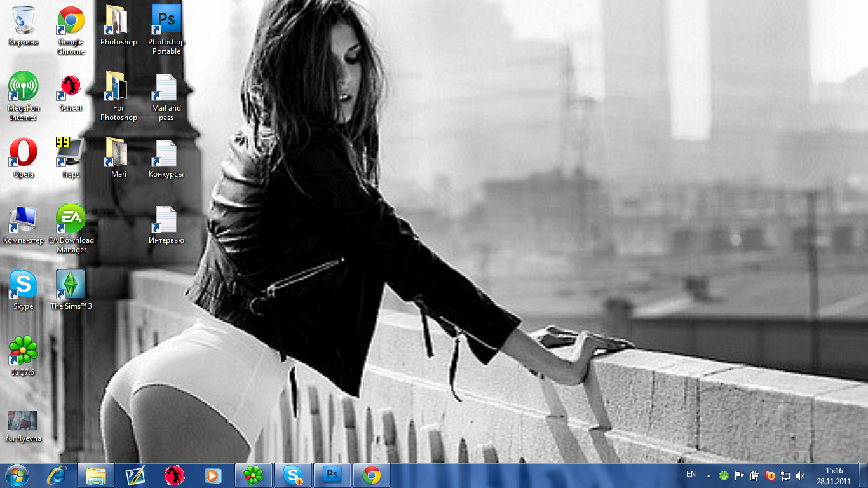
Task: Open the volume speaker tray icon
Action: 801,475
